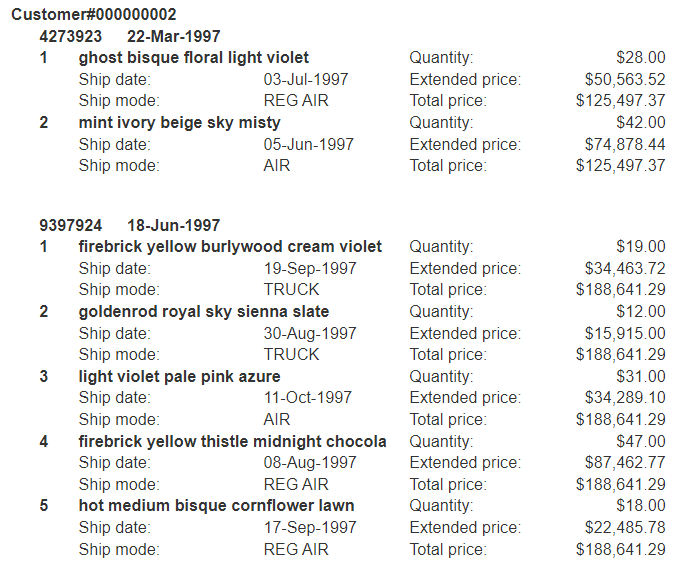Click extended price $50,563.52
The height and width of the screenshot is (564, 674).
625,79
